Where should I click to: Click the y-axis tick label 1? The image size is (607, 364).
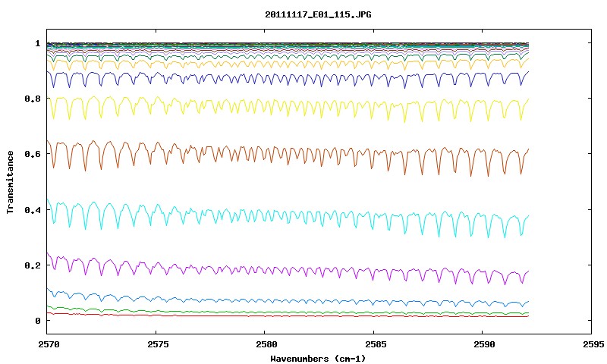coord(37,43)
